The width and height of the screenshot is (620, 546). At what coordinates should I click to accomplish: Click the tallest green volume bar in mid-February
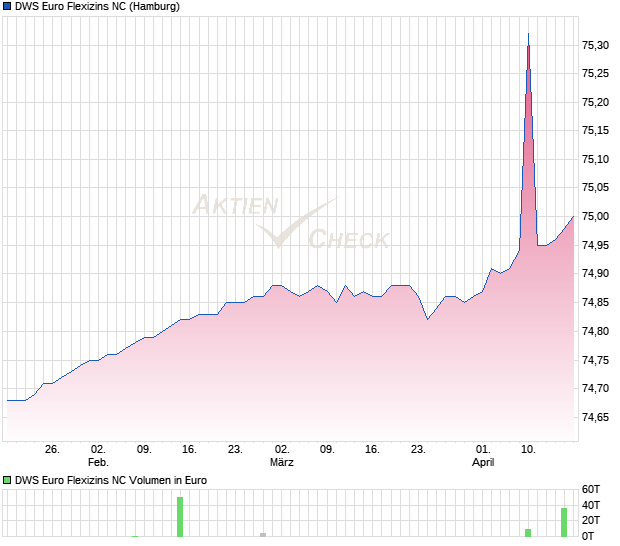(x=180, y=517)
